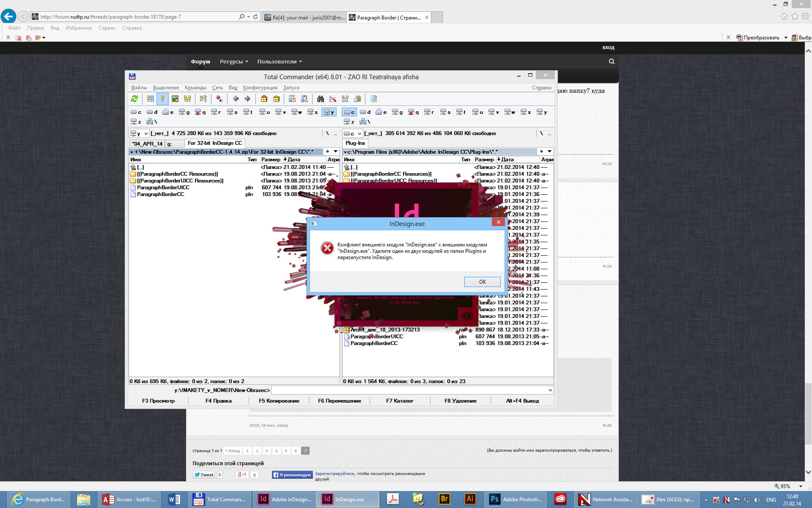The height and width of the screenshot is (508, 812).
Task: Click F8 Удаление button
Action: click(460, 400)
